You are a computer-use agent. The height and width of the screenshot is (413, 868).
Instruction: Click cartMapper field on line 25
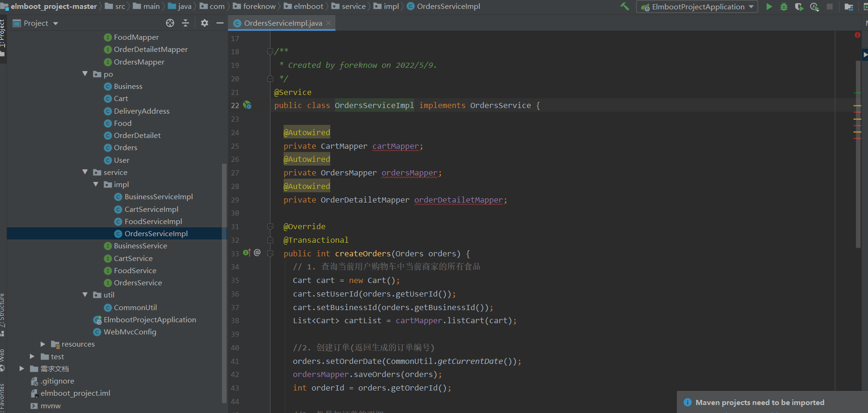pyautogui.click(x=396, y=146)
